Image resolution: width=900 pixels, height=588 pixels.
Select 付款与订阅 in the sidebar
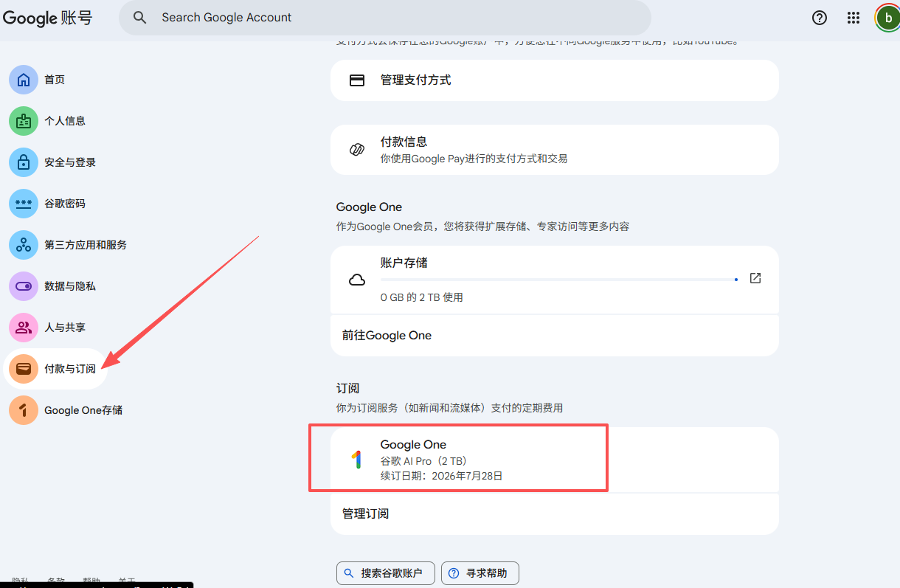69,369
